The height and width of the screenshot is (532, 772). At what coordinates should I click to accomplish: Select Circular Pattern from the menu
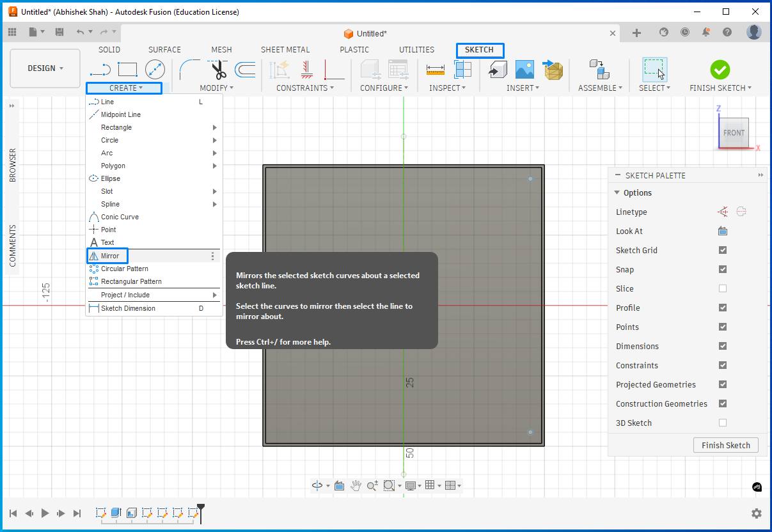point(124,269)
